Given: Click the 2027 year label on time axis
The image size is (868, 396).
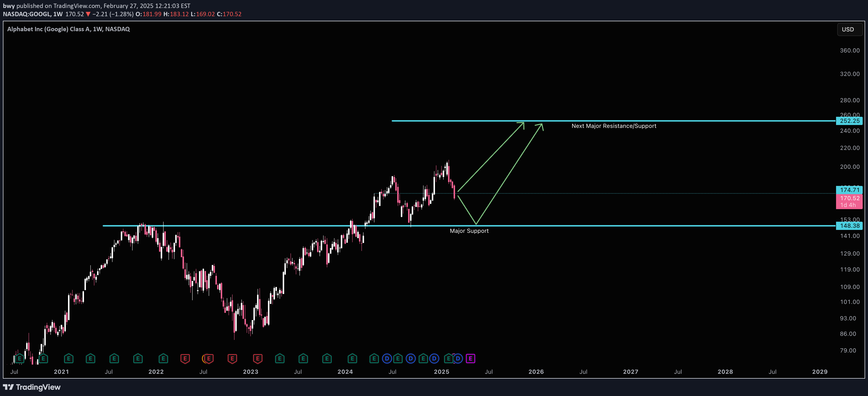Looking at the screenshot, I should [x=631, y=372].
